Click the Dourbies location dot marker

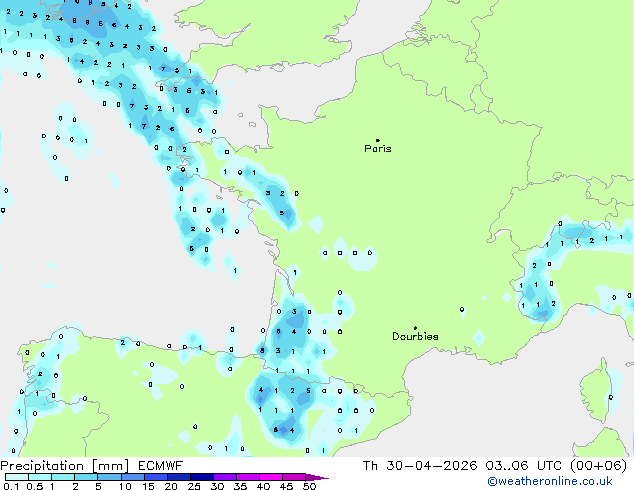point(415,328)
